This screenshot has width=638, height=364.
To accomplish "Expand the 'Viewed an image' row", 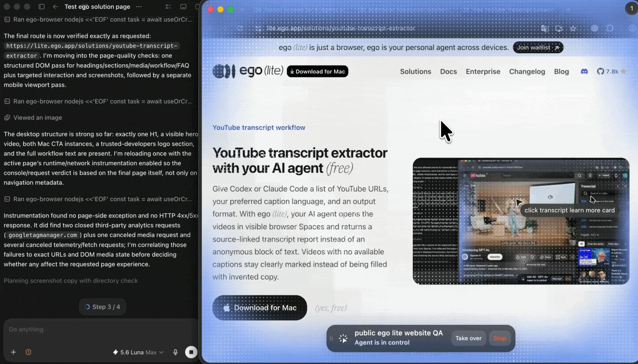I will tap(33, 118).
